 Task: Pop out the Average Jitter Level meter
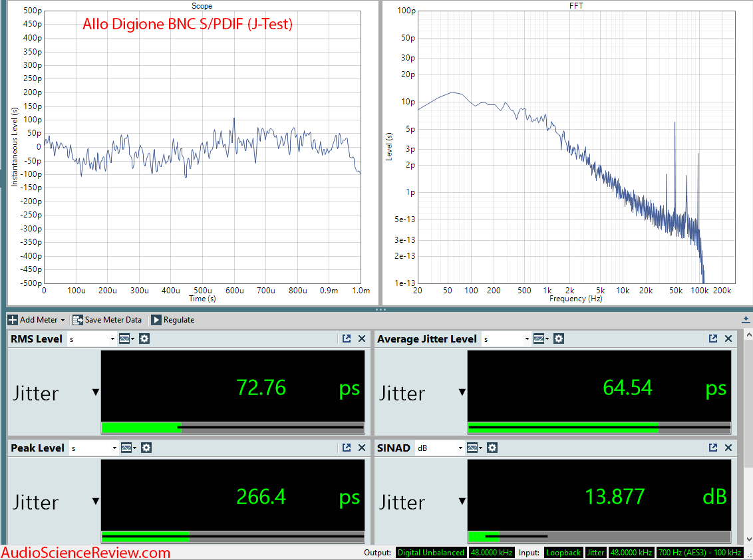click(712, 339)
